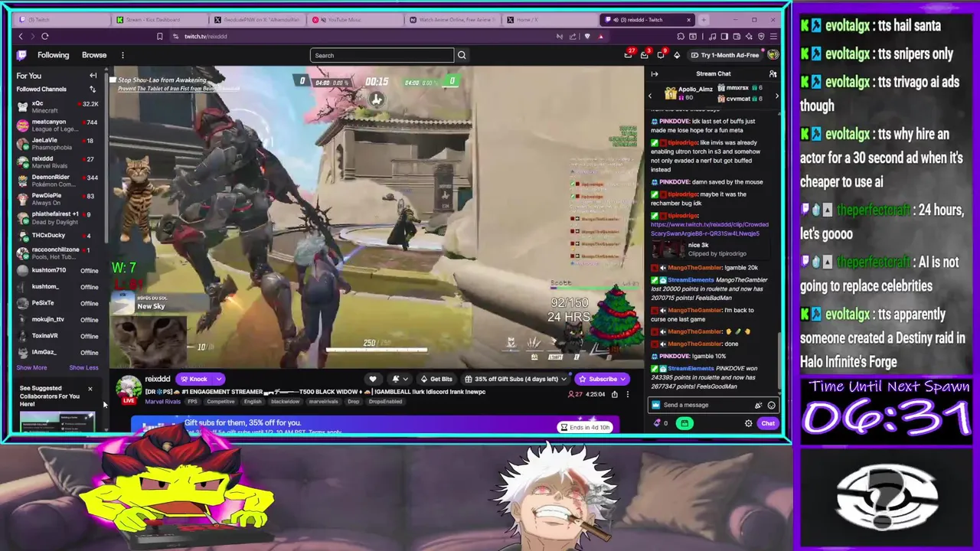Click the Get Bits button under stream
Image resolution: width=980 pixels, height=551 pixels.
click(x=436, y=379)
